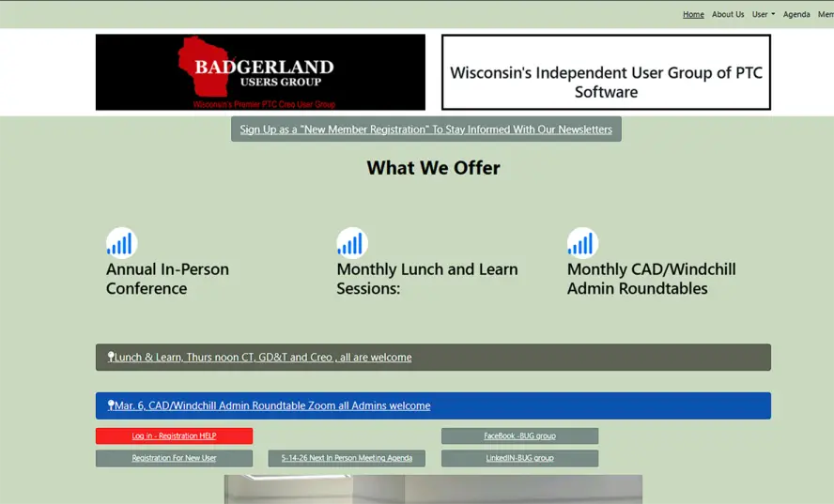Click the bar chart icon above Monthly CAD/Windchill Admin Roundtables
834x504 pixels.
click(582, 243)
